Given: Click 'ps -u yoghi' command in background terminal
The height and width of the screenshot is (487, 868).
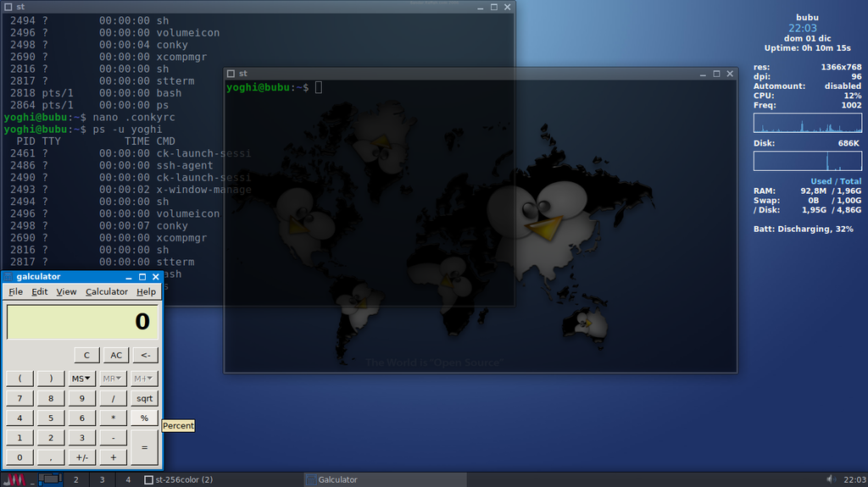Looking at the screenshot, I should click(x=127, y=129).
